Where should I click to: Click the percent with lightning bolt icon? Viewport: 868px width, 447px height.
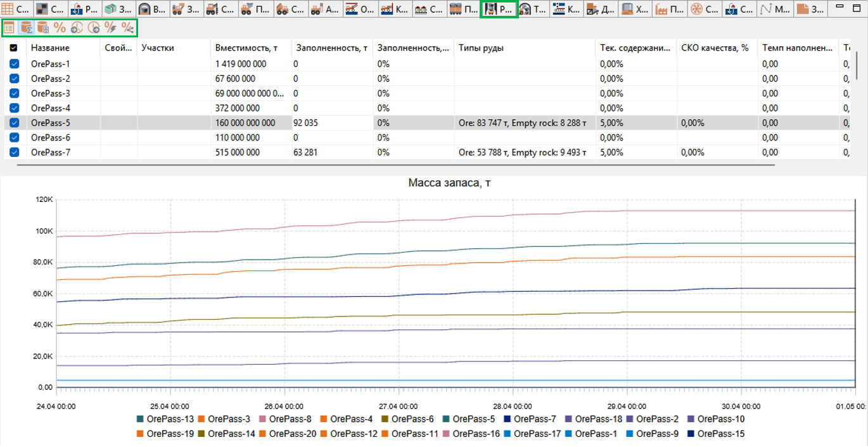[x=110, y=27]
